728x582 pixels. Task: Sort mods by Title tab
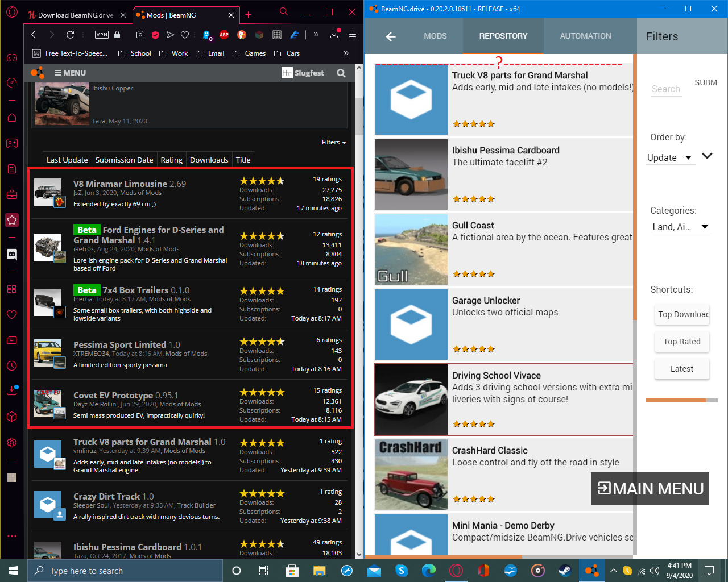(x=243, y=160)
